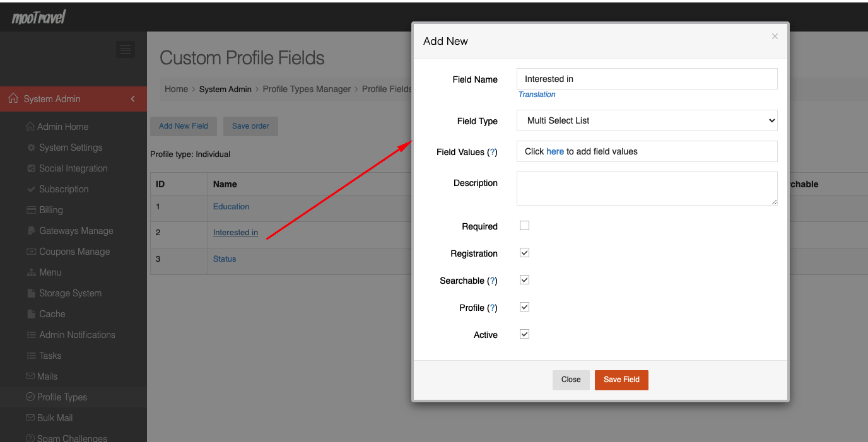Click the Mails envelope icon
This screenshot has width=868, height=442.
point(30,376)
